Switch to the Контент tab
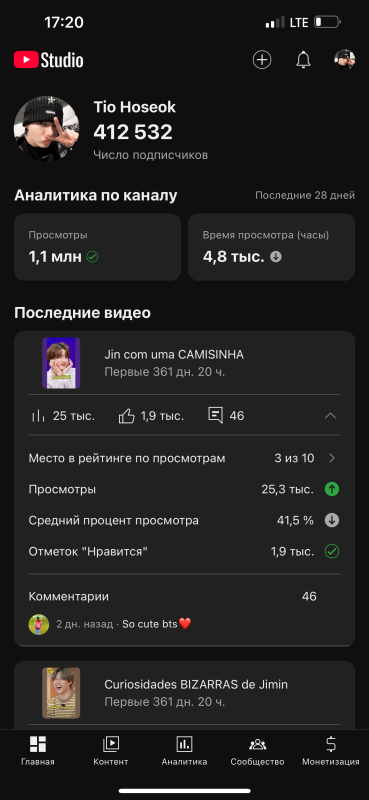 (111, 751)
